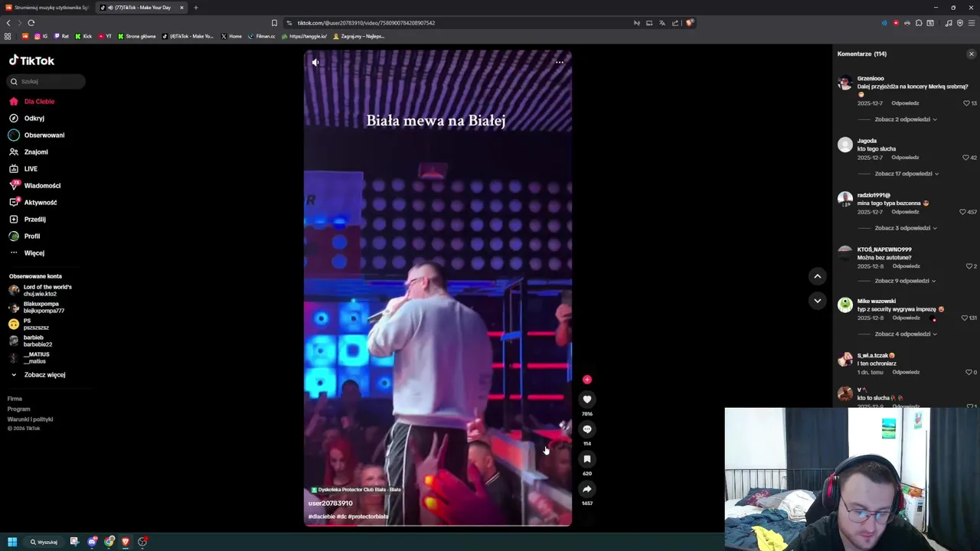Screen dimensions: 980x551
Task: Follow the creator with red plus badge
Action: [587, 380]
